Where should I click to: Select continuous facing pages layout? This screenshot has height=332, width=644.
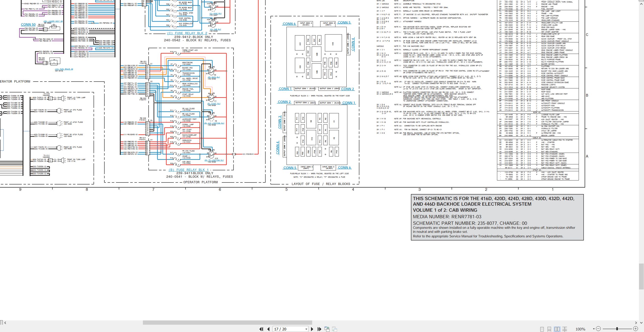coord(565,329)
